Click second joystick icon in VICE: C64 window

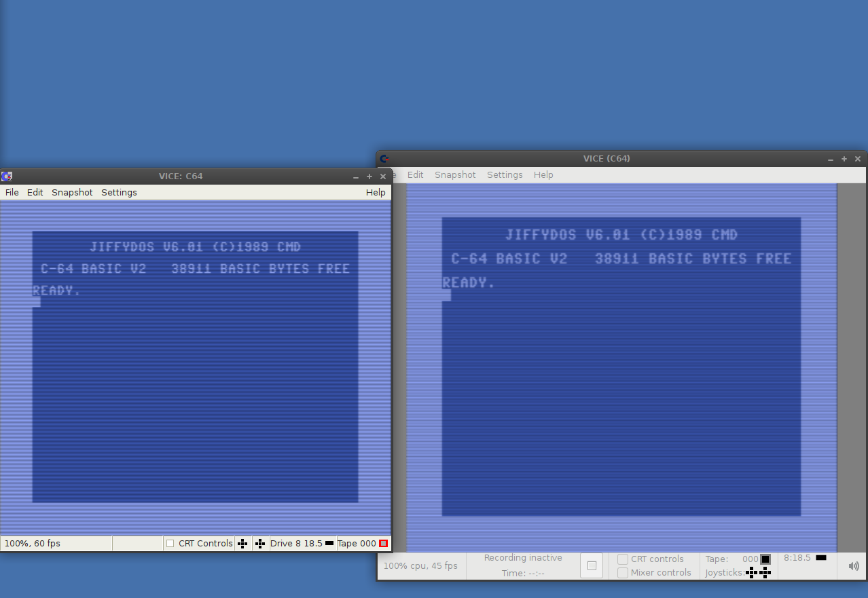[260, 543]
